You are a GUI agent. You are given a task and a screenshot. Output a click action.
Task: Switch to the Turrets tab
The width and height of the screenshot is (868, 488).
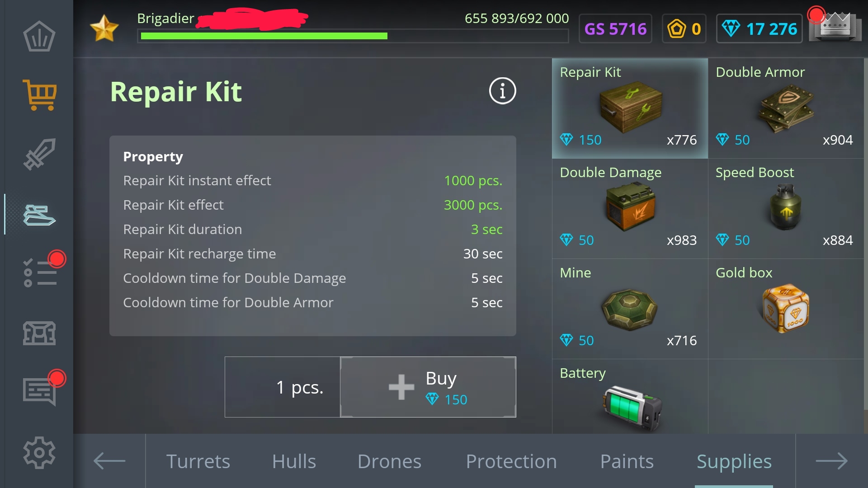[x=198, y=461]
